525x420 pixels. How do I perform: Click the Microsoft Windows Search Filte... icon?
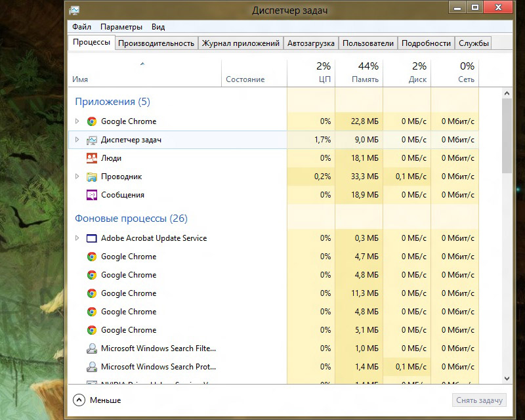(x=92, y=348)
